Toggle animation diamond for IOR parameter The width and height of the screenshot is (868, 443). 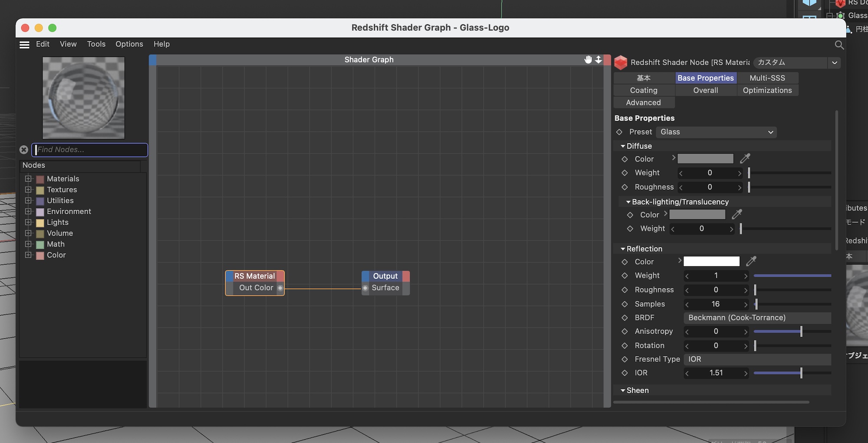(x=625, y=373)
